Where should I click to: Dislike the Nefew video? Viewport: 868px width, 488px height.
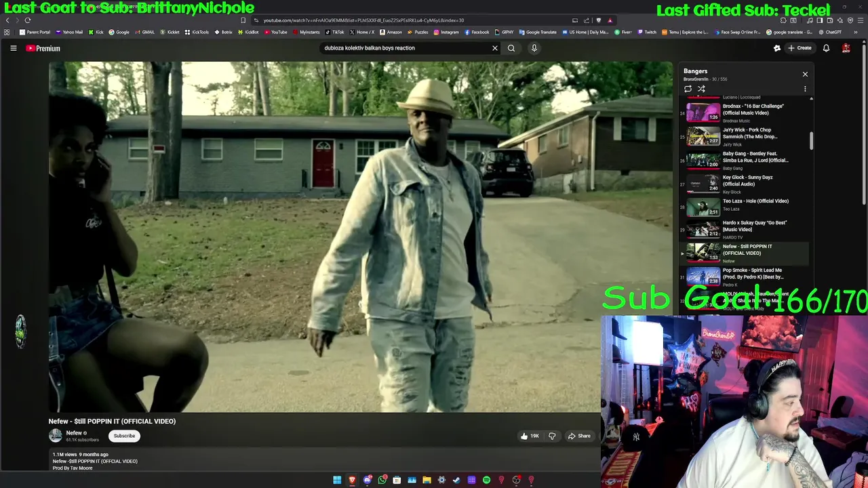click(x=552, y=436)
